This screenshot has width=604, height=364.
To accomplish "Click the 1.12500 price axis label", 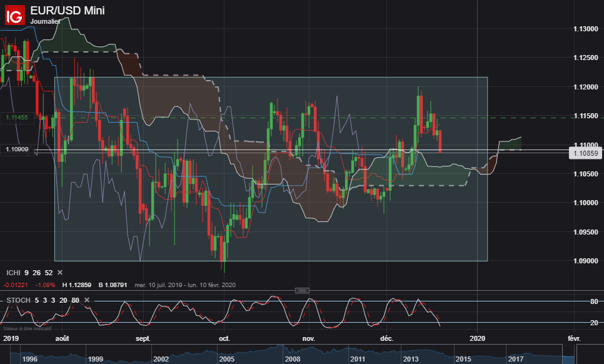I will coord(585,58).
